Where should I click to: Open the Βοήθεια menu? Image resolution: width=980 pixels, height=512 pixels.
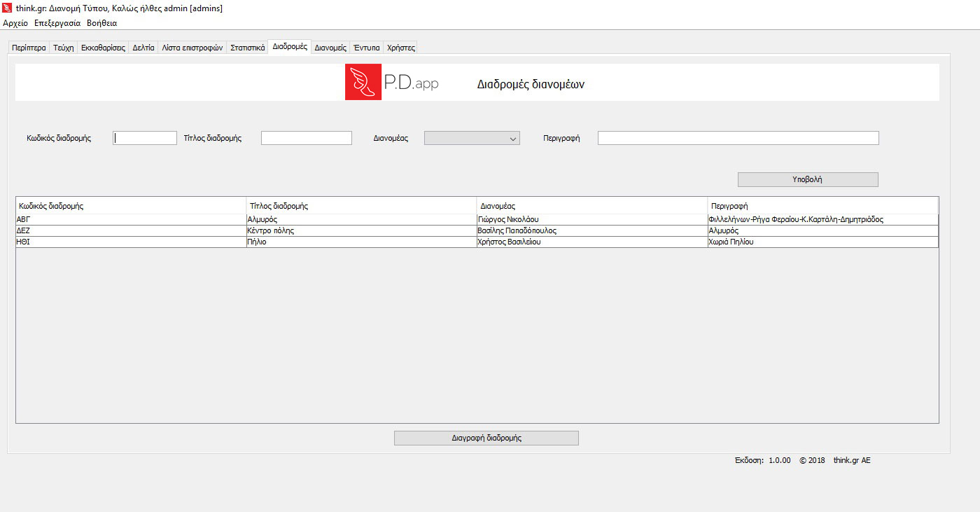point(101,23)
